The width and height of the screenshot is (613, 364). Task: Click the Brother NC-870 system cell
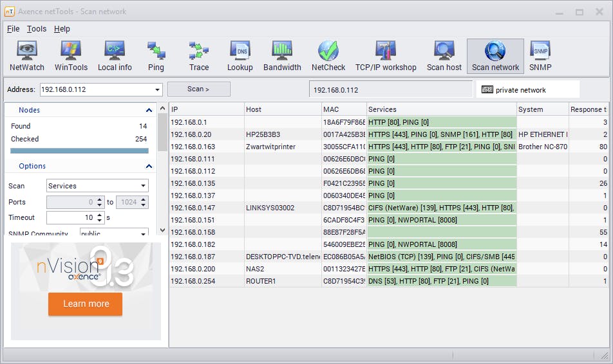click(543, 147)
